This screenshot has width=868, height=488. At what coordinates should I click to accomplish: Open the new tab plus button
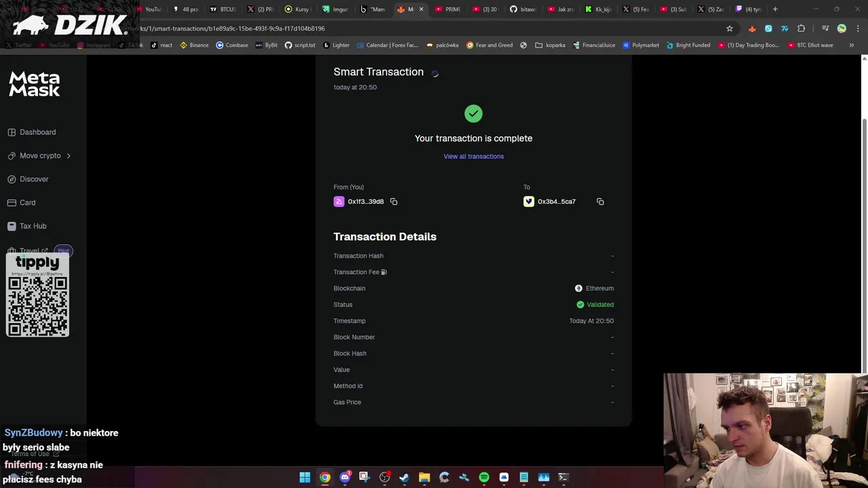(775, 9)
